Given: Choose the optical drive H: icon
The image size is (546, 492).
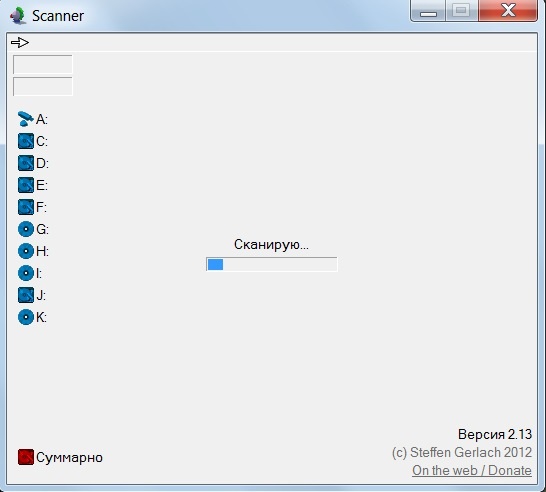Looking at the screenshot, I should pyautogui.click(x=26, y=251).
